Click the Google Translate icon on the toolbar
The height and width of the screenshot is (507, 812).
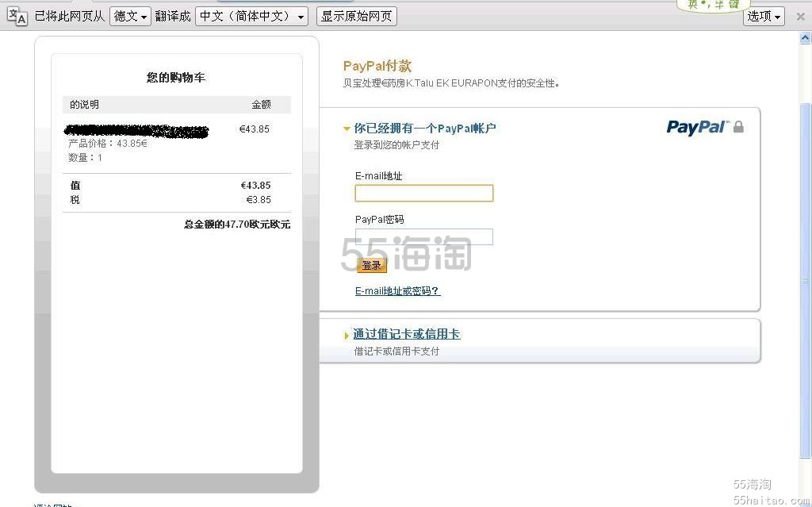pos(16,15)
